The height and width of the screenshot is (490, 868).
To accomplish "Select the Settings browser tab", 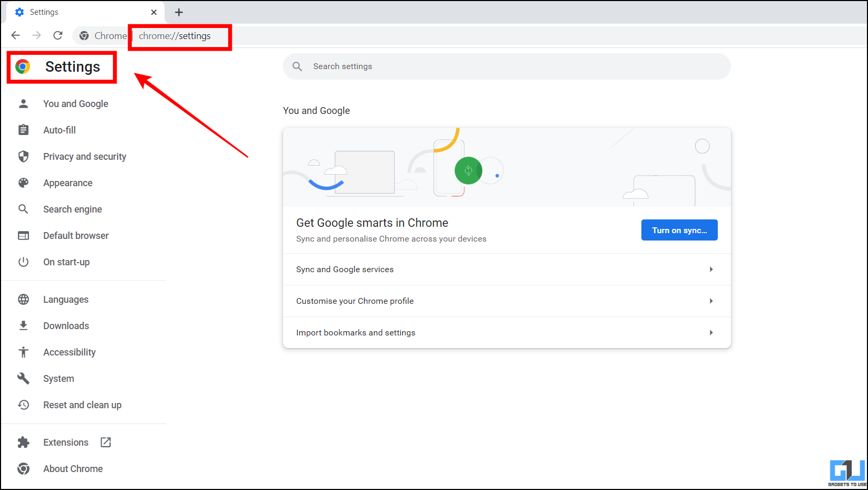I will pos(86,12).
